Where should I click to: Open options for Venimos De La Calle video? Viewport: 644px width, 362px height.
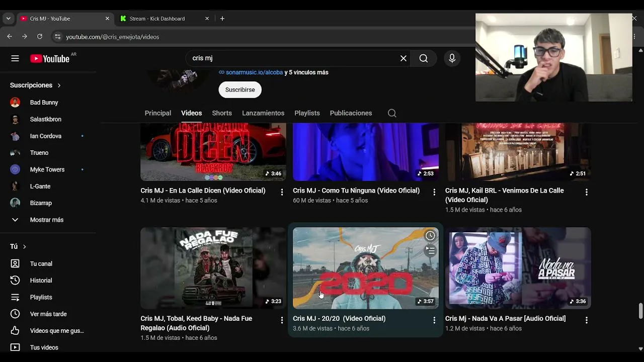[587, 192]
